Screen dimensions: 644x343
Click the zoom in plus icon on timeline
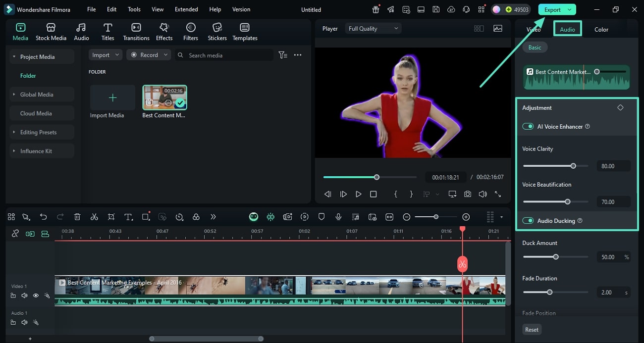click(x=466, y=217)
